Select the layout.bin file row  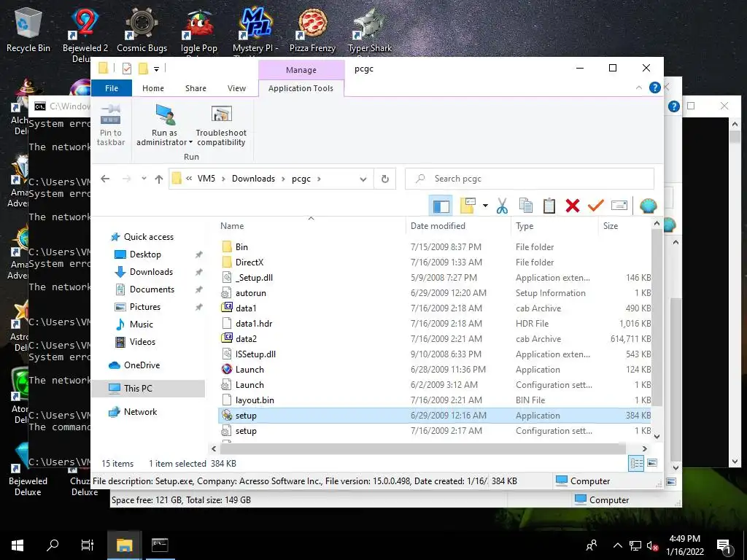pyautogui.click(x=435, y=400)
